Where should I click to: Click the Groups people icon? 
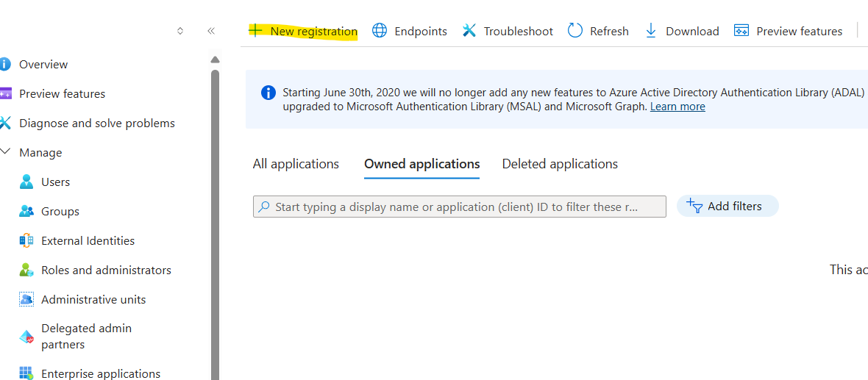tap(26, 211)
